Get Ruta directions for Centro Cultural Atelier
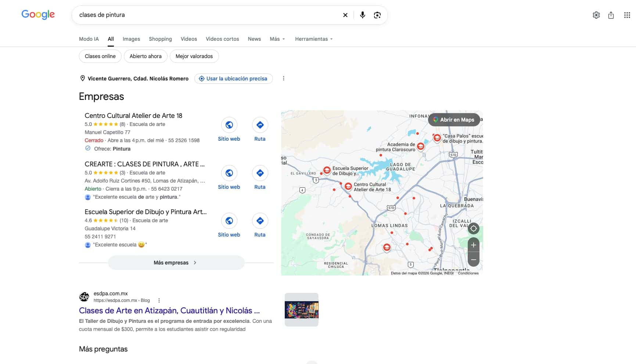 coord(260,125)
